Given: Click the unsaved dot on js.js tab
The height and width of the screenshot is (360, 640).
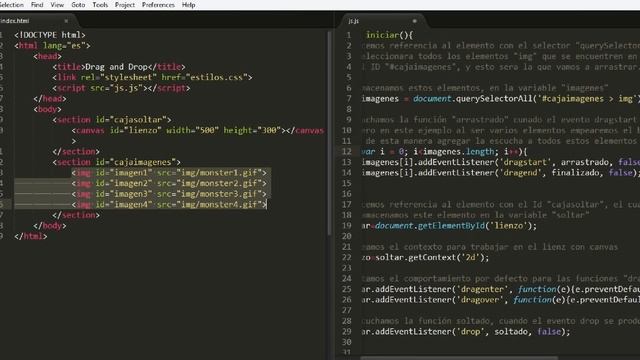Looking at the screenshot, I should 414,21.
